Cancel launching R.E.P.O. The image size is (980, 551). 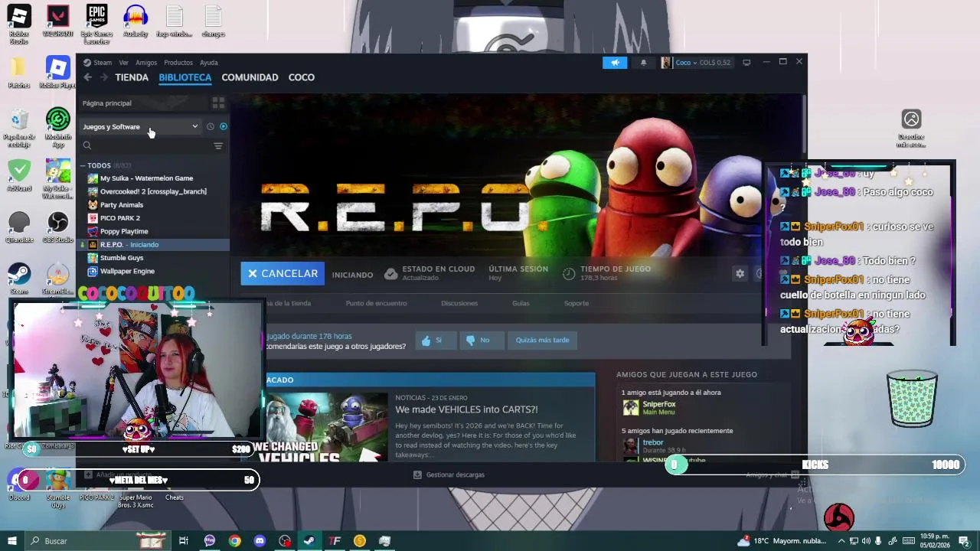pos(283,273)
